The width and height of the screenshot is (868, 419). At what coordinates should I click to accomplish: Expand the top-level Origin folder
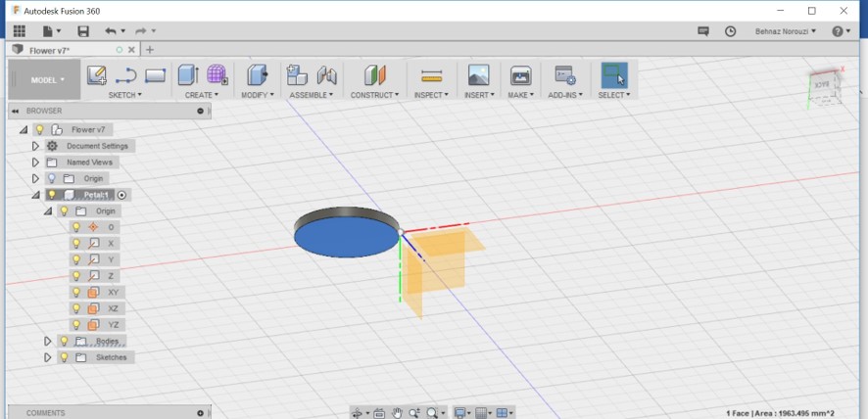(35, 179)
